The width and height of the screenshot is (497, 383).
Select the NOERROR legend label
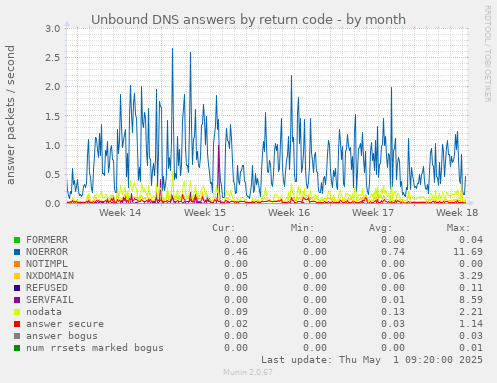tap(47, 252)
